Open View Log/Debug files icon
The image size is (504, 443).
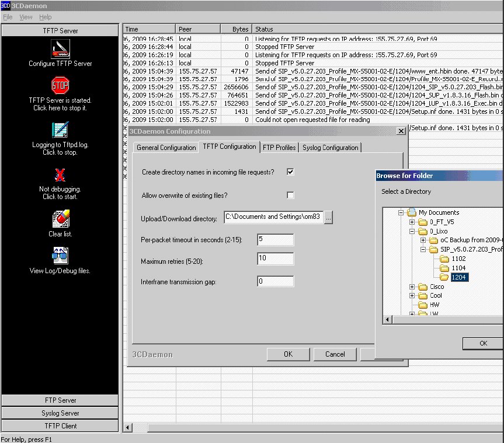click(60, 256)
